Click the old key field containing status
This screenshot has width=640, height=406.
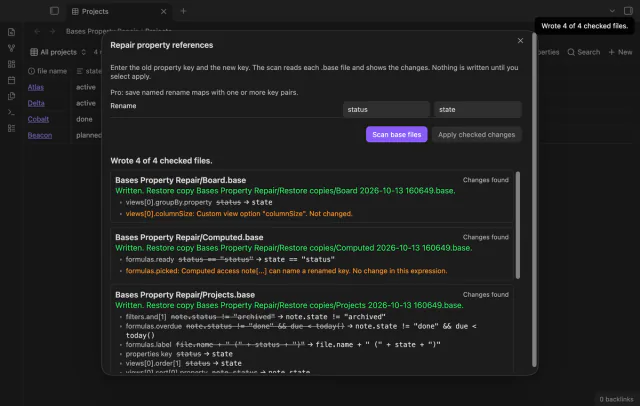(x=386, y=110)
